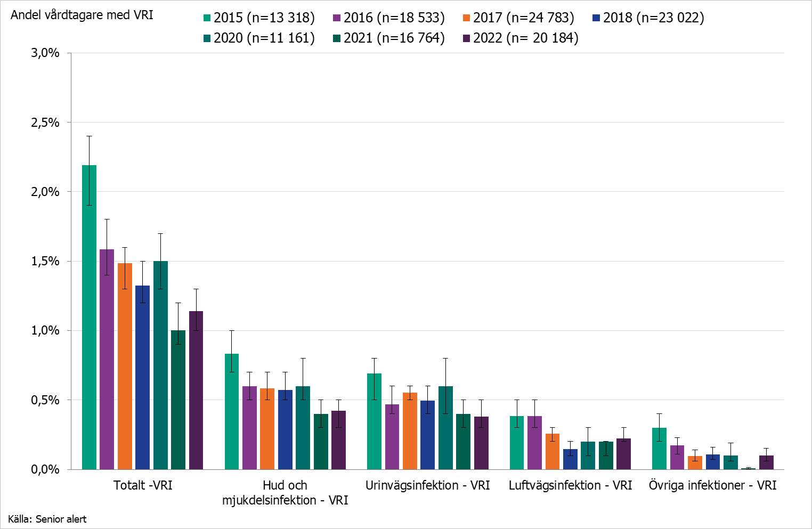Click the blue 2018 bar in Urinvägsinfektion group
This screenshot has height=529, width=812.
tap(427, 435)
